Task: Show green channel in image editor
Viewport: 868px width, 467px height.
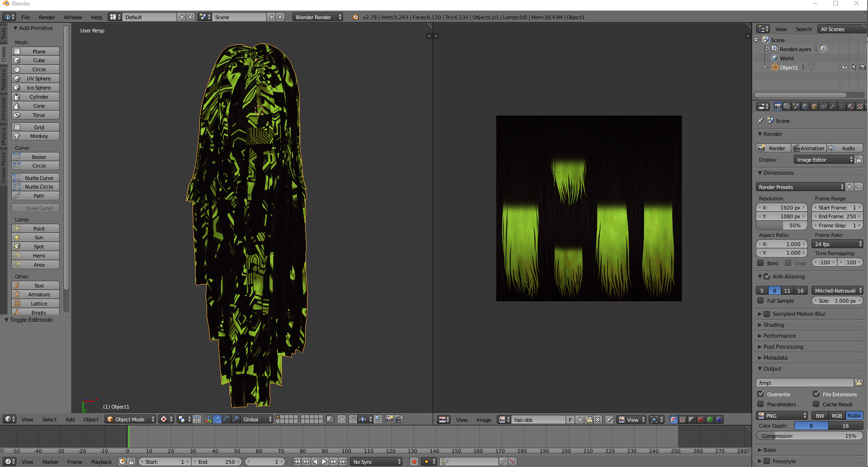Action: tap(710, 420)
